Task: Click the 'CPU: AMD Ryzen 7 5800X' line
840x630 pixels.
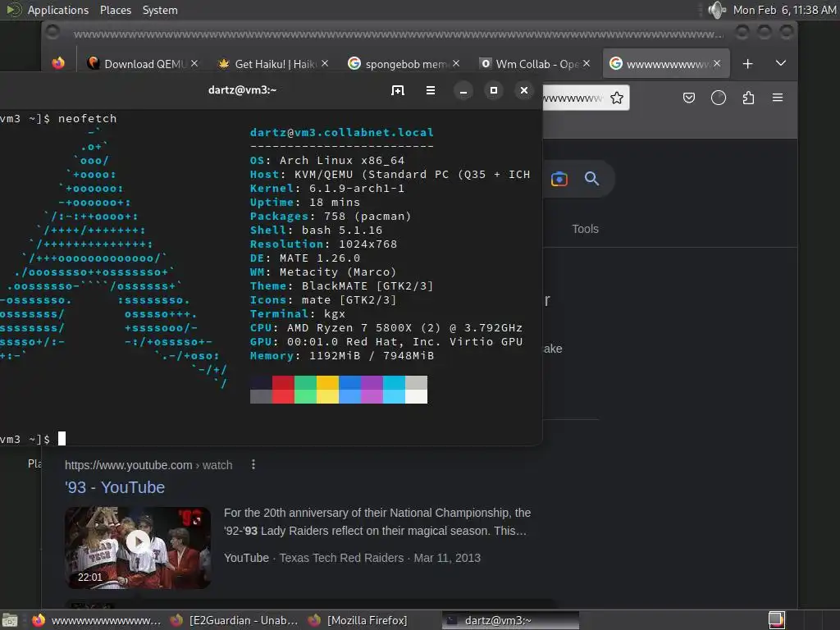Action: 386,327
